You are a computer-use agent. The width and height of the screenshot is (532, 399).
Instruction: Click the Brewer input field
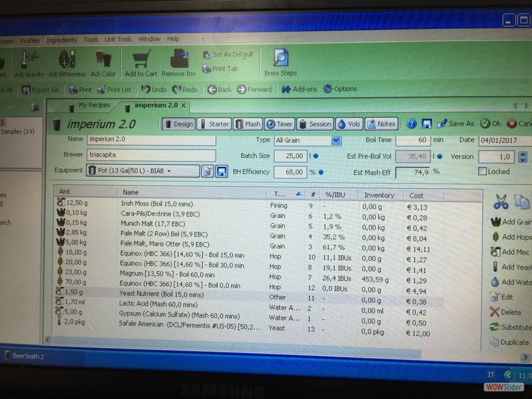(x=151, y=155)
